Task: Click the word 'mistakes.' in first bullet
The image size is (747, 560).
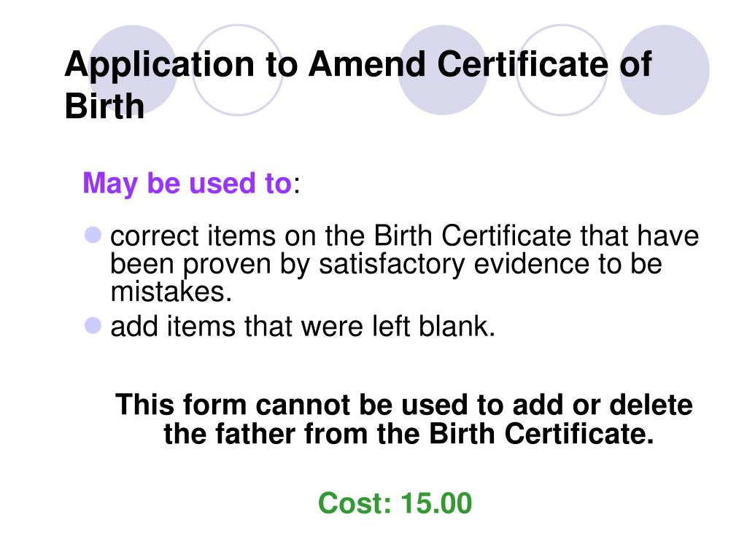Action: (x=171, y=292)
